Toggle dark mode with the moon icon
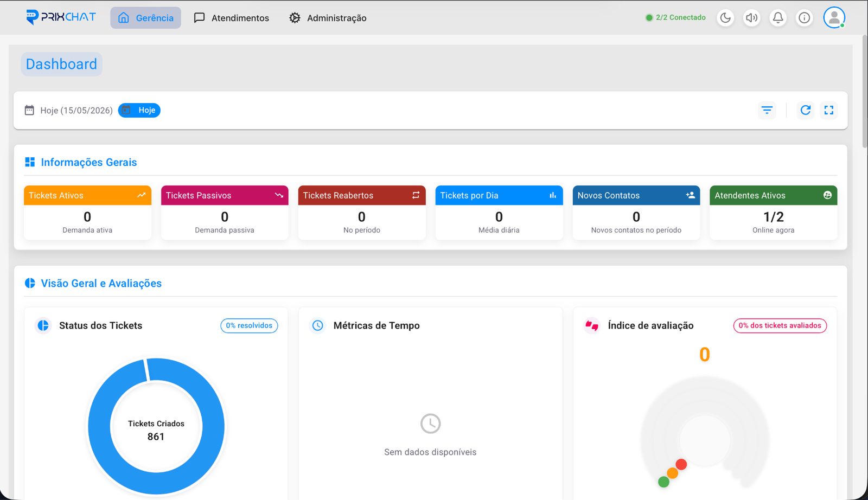This screenshot has height=500, width=868. click(725, 18)
